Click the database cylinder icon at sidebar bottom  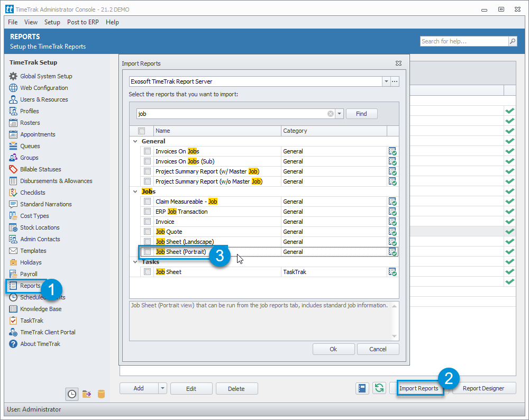pos(101,394)
